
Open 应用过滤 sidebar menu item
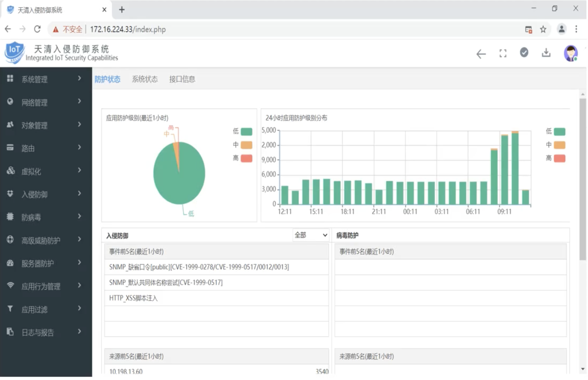click(x=46, y=309)
